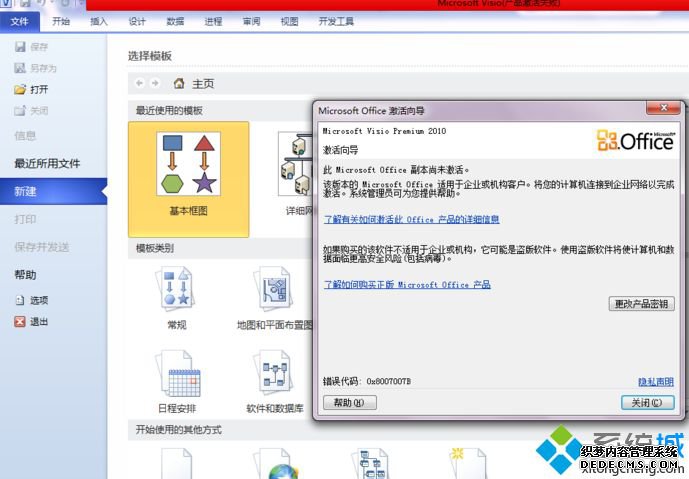Select 信息 in the backstage menu
The width and height of the screenshot is (689, 479).
25,136
